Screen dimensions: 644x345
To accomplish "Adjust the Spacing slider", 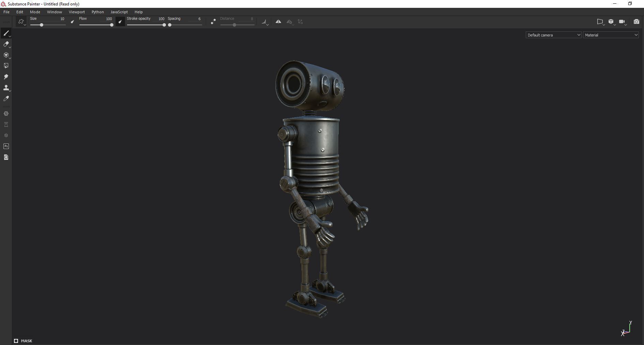I will click(x=185, y=25).
